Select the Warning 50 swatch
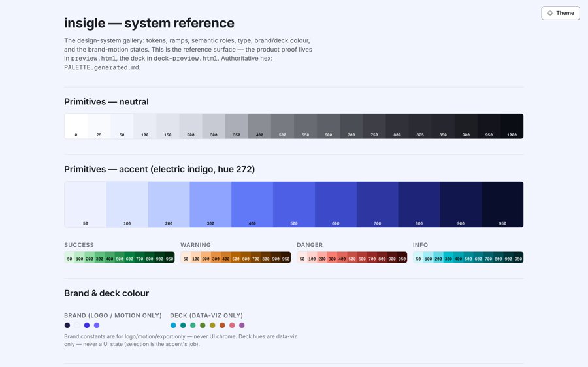 [186, 257]
